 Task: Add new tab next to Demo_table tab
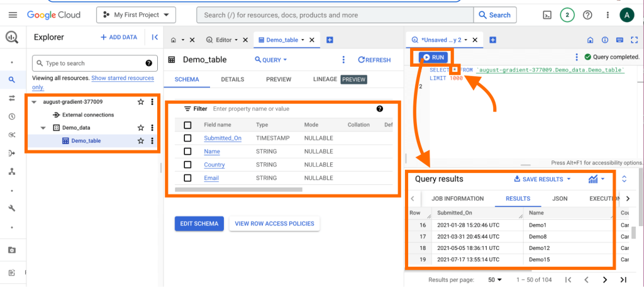[330, 40]
